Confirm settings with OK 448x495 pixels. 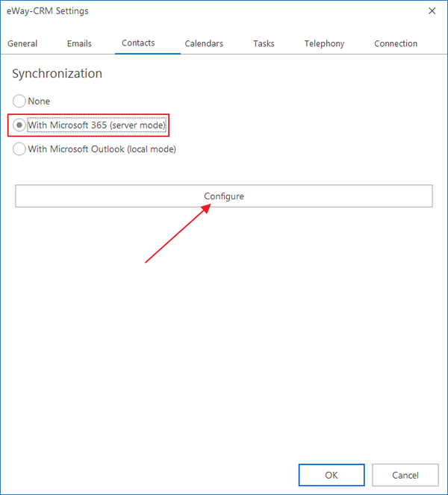pyautogui.click(x=332, y=475)
